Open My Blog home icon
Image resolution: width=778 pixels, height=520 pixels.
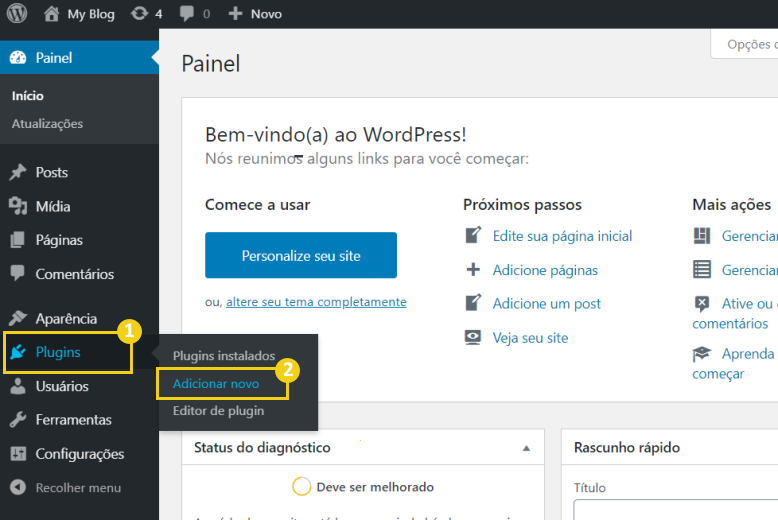tap(51, 14)
